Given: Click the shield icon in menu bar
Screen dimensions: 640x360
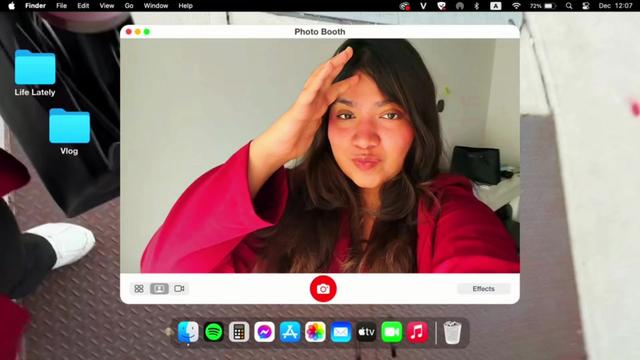Looking at the screenshot, I should tap(441, 6).
